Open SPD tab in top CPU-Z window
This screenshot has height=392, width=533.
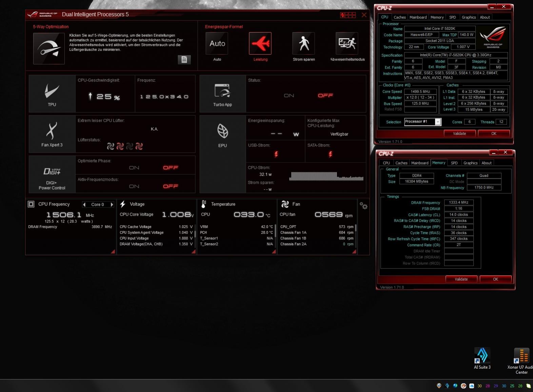pos(453,17)
